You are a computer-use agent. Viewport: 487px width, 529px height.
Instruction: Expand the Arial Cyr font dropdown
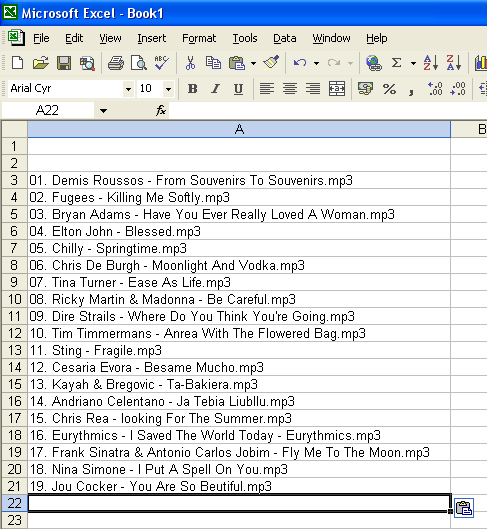coord(128,89)
